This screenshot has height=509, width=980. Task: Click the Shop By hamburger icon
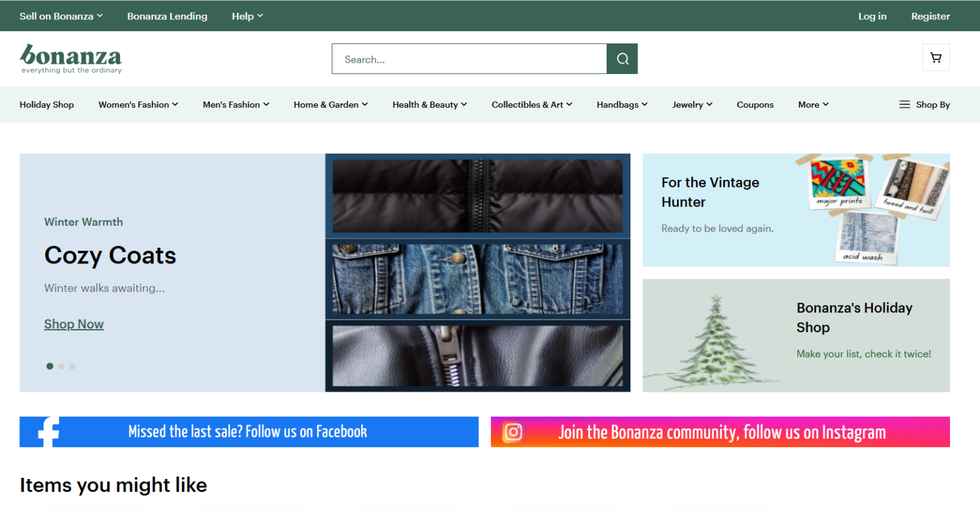tap(904, 104)
